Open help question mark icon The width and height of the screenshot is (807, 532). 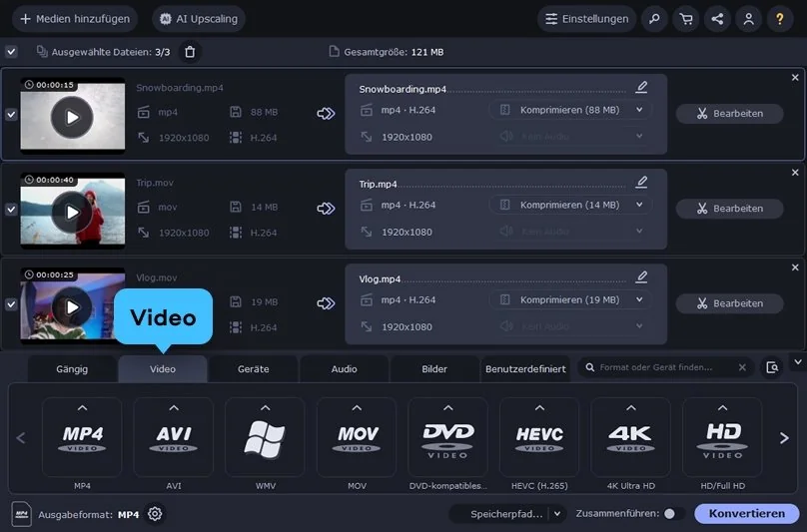(x=780, y=19)
